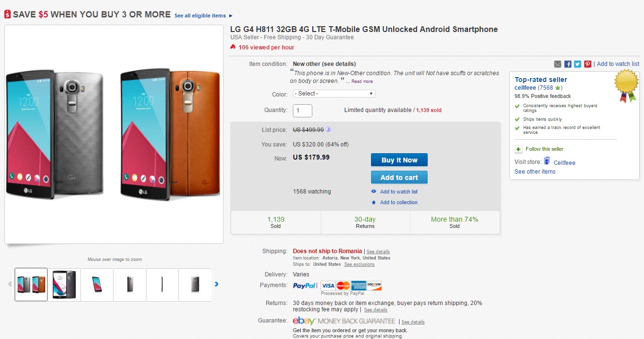This screenshot has height=339, width=644.
Task: Open the Color select dropdown
Action: (334, 94)
